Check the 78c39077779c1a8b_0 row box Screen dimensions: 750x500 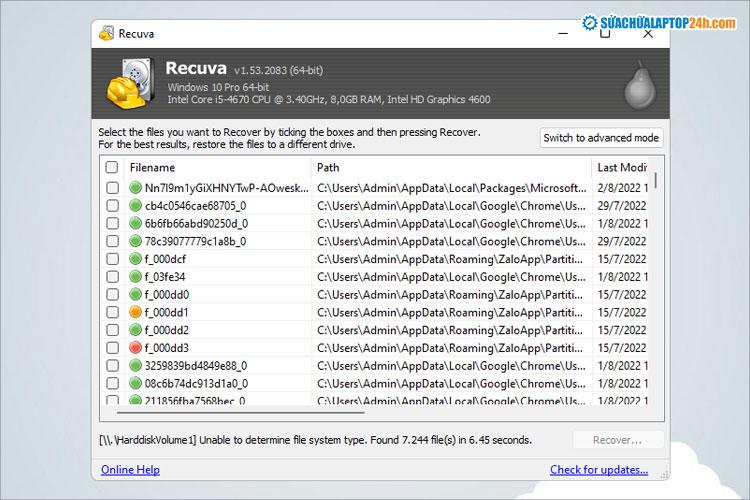point(112,241)
